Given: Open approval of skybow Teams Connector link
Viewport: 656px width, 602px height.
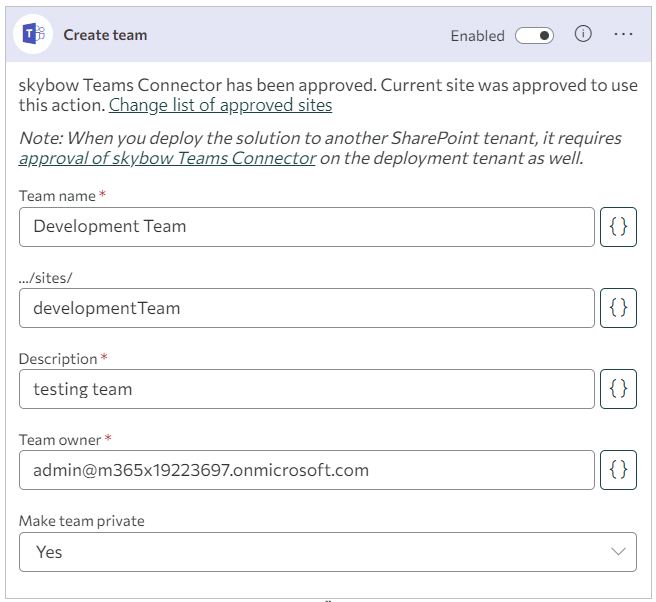Looking at the screenshot, I should [x=167, y=159].
